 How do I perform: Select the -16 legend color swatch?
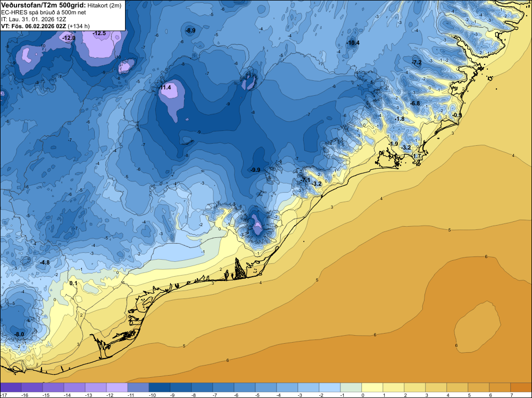(32, 387)
